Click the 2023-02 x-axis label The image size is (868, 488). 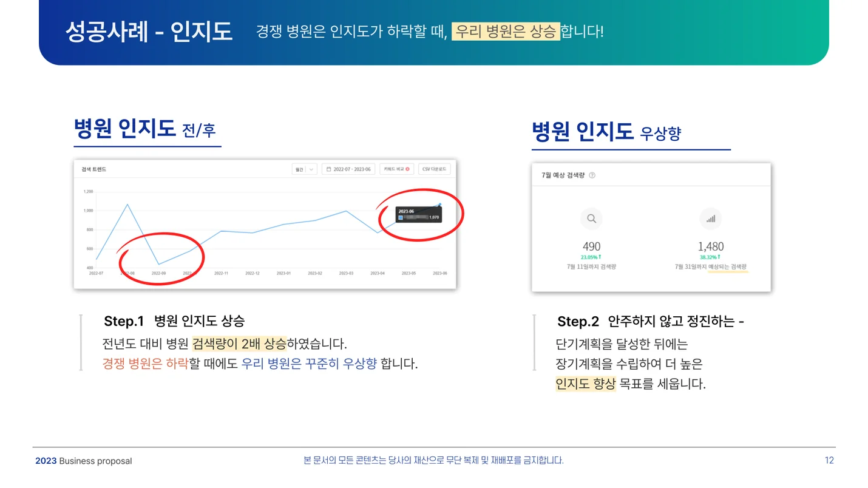tap(315, 274)
